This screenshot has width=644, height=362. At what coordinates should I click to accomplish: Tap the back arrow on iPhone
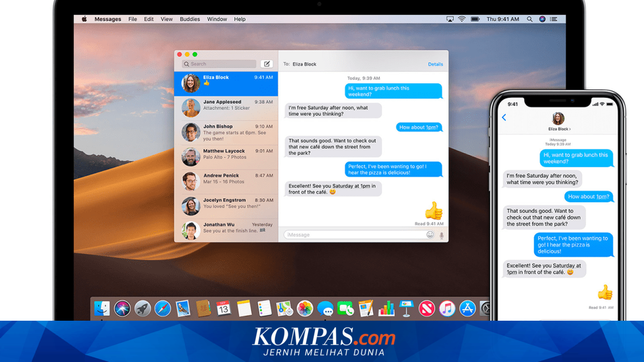504,117
